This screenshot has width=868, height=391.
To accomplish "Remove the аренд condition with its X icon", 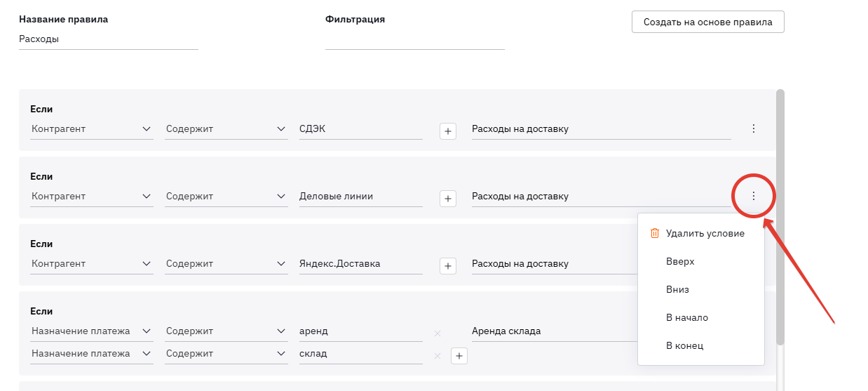I will [x=438, y=333].
